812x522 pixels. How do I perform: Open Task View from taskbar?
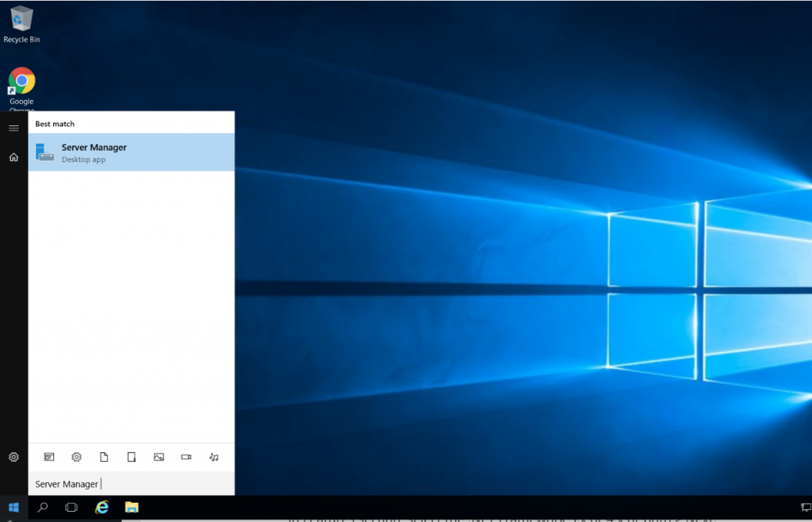[71, 507]
